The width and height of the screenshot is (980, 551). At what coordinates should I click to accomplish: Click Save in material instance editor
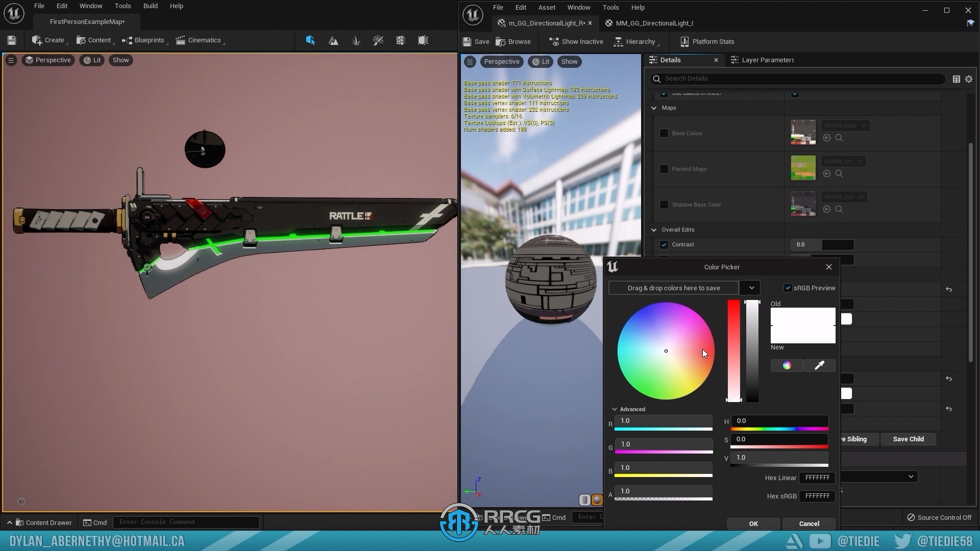(476, 42)
